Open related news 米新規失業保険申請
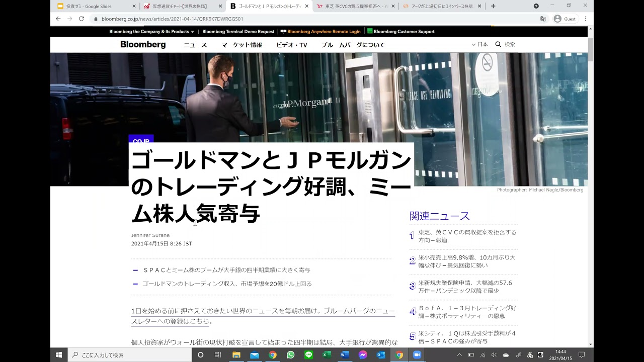The height and width of the screenshot is (362, 644). pos(465,287)
